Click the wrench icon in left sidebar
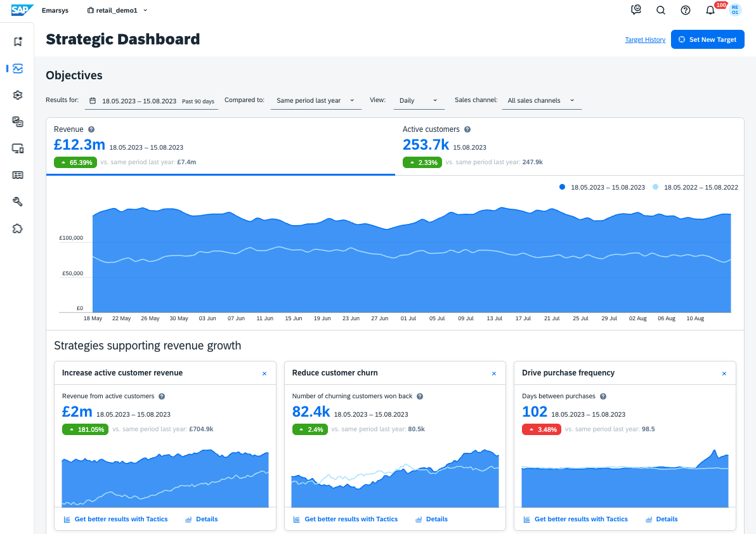Viewport: 756px width, 534px height. 18,202
